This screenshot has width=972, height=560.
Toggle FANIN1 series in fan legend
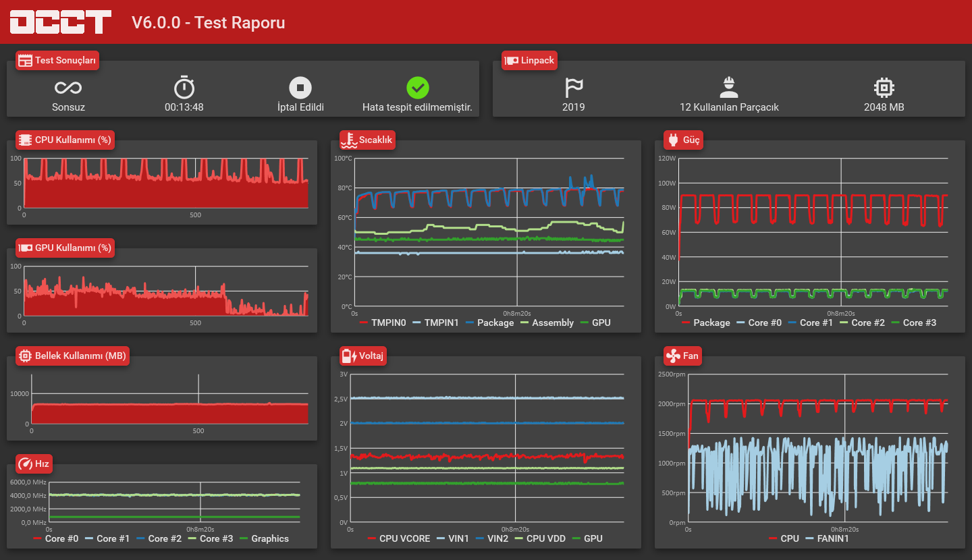[x=827, y=538]
